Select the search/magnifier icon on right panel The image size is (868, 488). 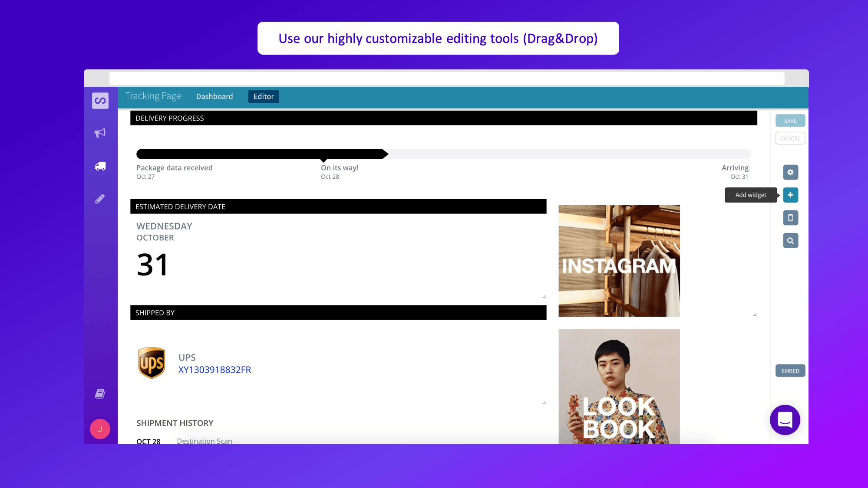(791, 240)
